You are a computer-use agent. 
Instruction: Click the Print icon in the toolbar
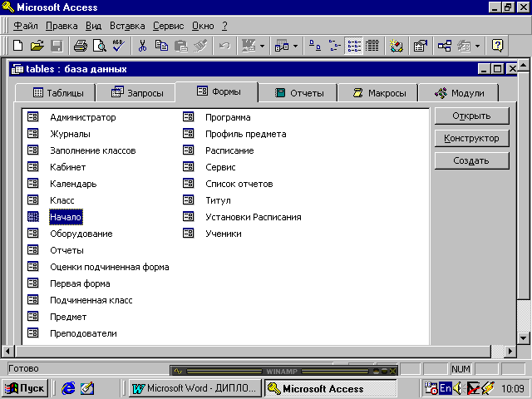(80, 46)
